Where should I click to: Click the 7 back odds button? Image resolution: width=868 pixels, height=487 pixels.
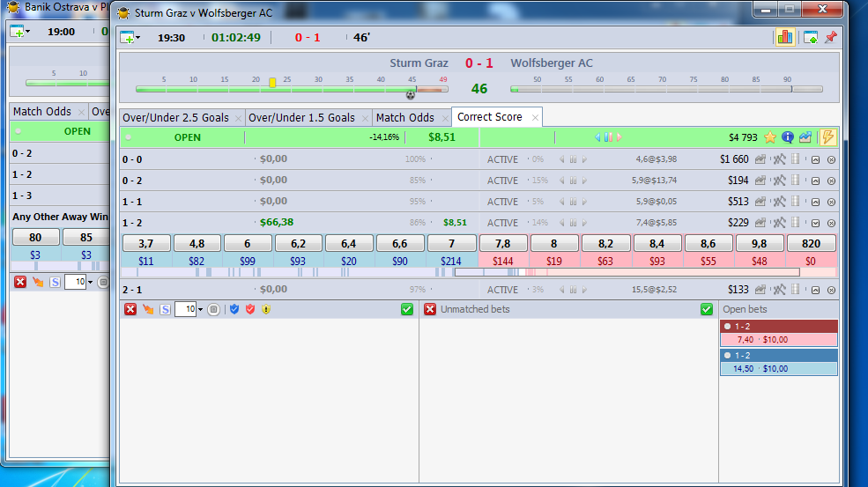(x=452, y=243)
